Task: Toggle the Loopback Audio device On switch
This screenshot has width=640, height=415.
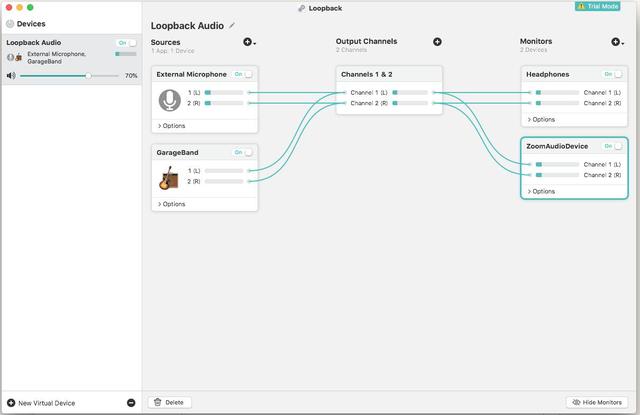Action: point(127,42)
